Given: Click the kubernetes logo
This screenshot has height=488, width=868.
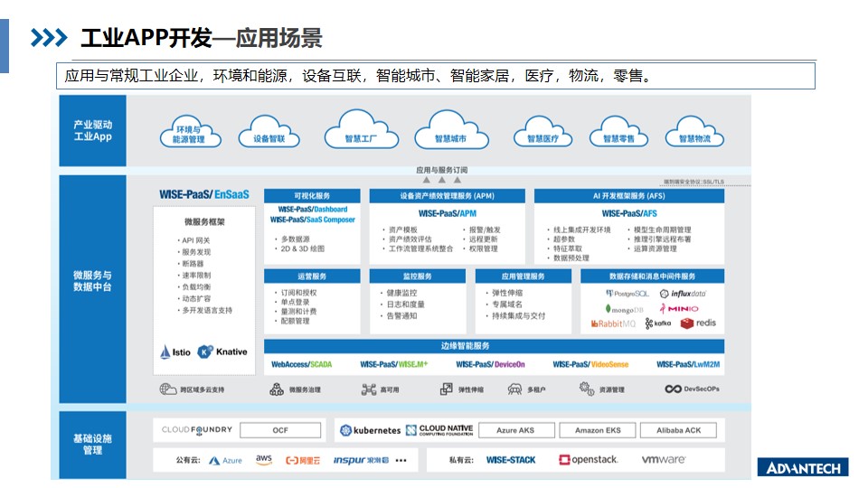Looking at the screenshot, I should (x=371, y=430).
